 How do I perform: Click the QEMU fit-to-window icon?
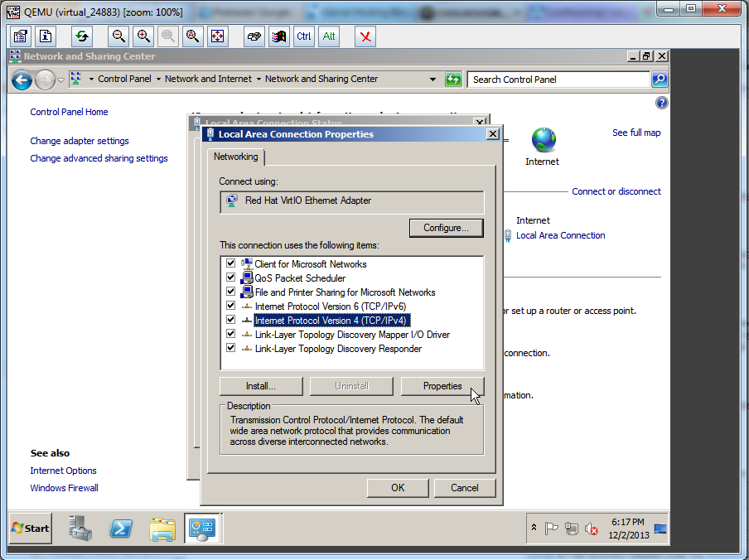point(217,36)
